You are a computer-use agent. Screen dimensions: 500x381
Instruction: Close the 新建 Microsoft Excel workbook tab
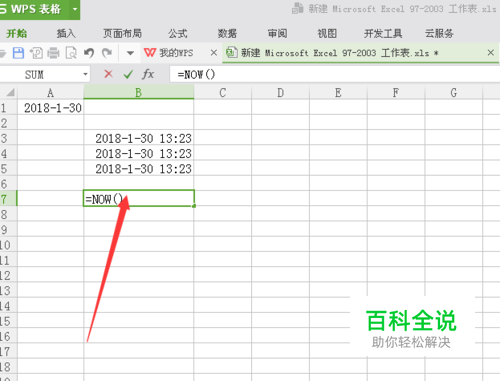[x=491, y=52]
